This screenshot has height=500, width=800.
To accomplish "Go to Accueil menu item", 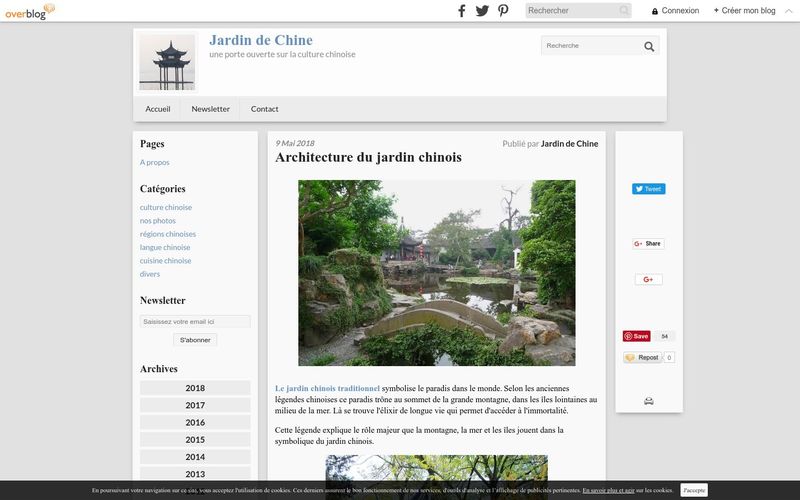I will click(x=158, y=109).
